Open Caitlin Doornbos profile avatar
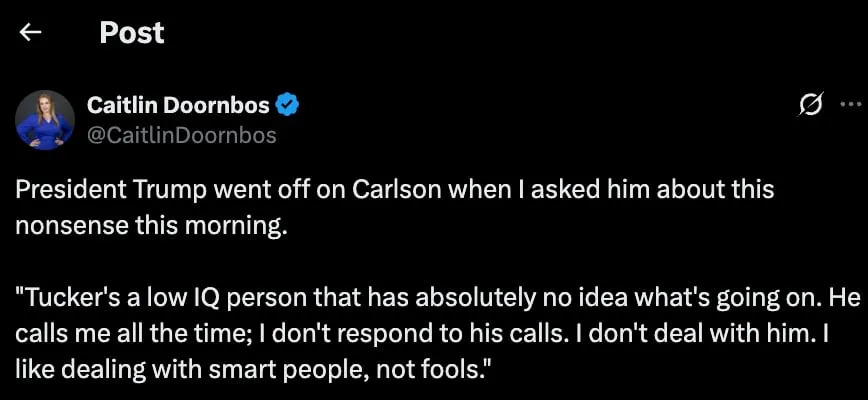The image size is (868, 400). [x=45, y=119]
